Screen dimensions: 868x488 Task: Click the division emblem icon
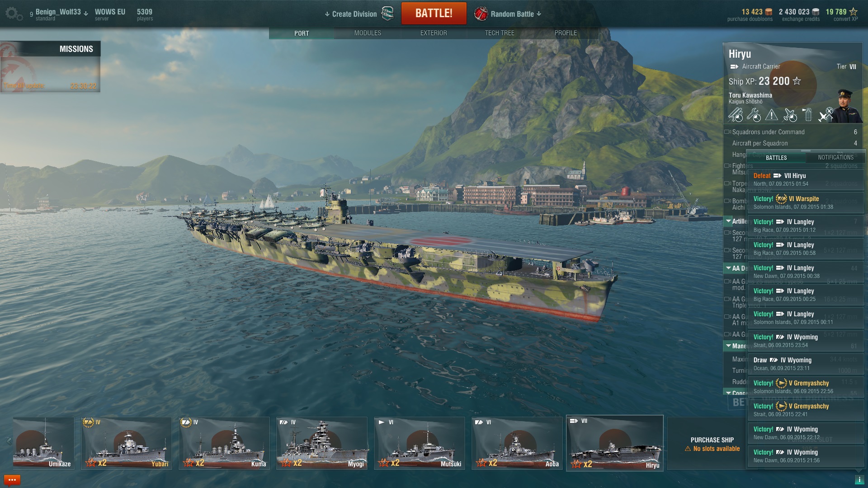click(387, 14)
